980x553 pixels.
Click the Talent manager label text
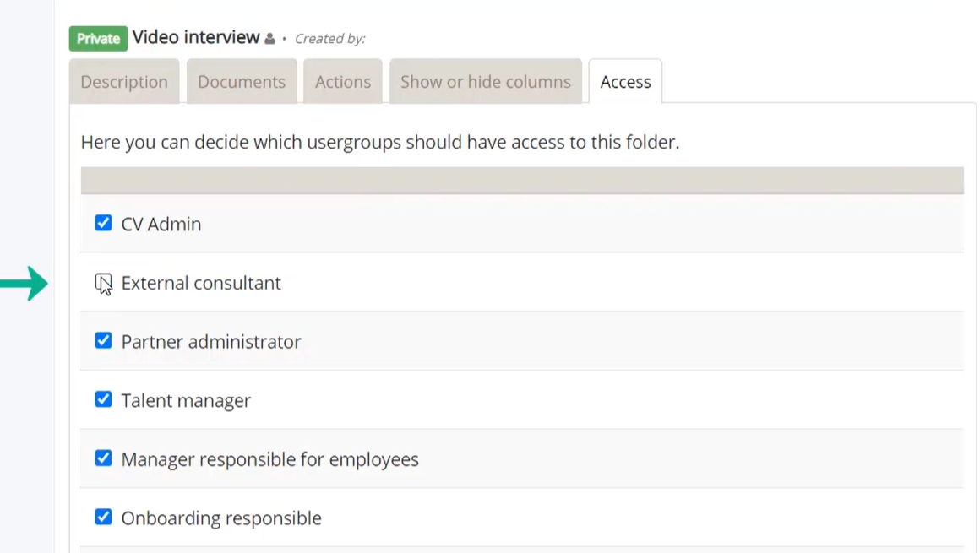(186, 400)
